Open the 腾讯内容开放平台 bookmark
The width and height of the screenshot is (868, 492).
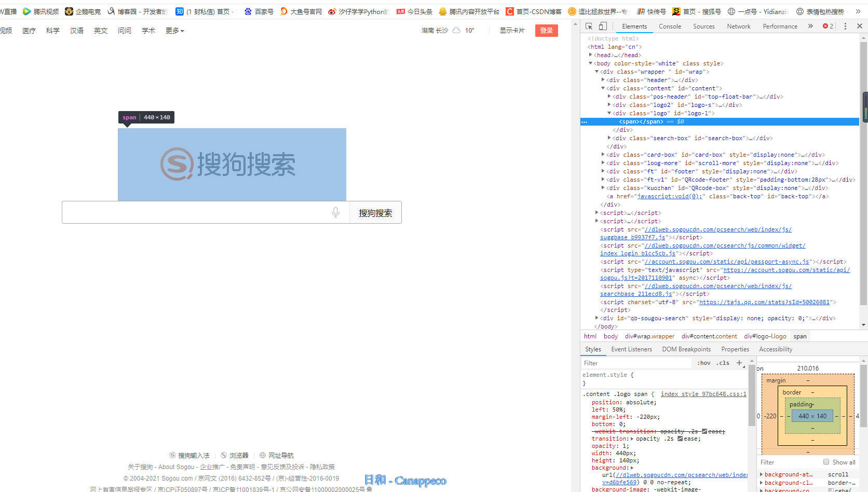click(469, 11)
